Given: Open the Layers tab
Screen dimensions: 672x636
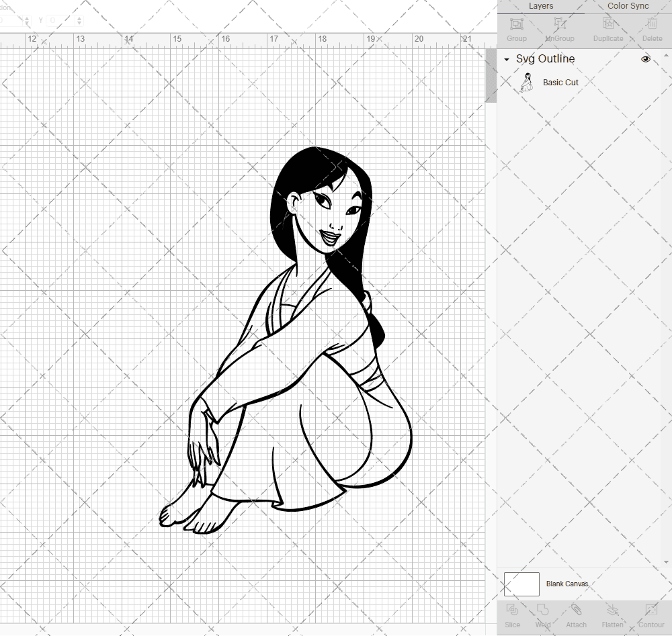Looking at the screenshot, I should point(541,6).
